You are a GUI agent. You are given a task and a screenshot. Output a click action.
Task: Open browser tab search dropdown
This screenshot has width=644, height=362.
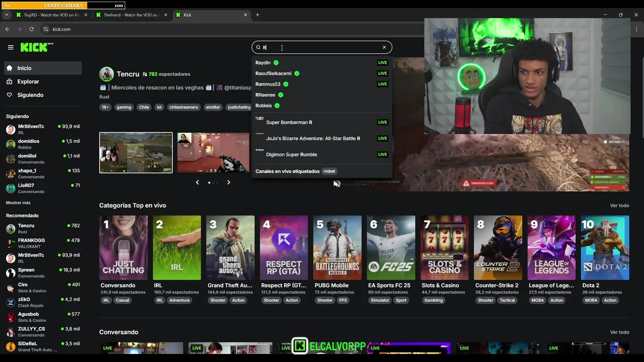6,15
